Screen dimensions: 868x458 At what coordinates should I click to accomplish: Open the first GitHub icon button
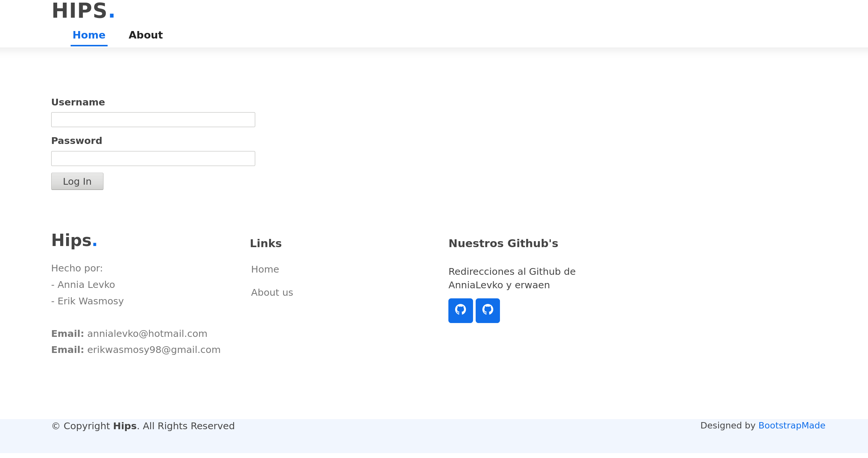[x=460, y=310]
